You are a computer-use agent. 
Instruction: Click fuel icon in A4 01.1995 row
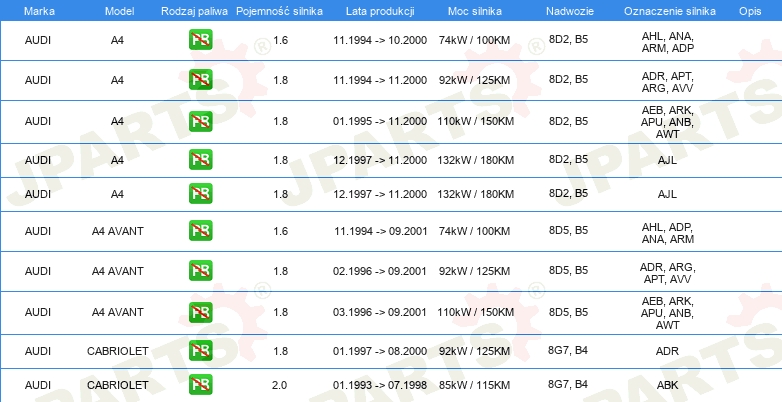(x=200, y=121)
